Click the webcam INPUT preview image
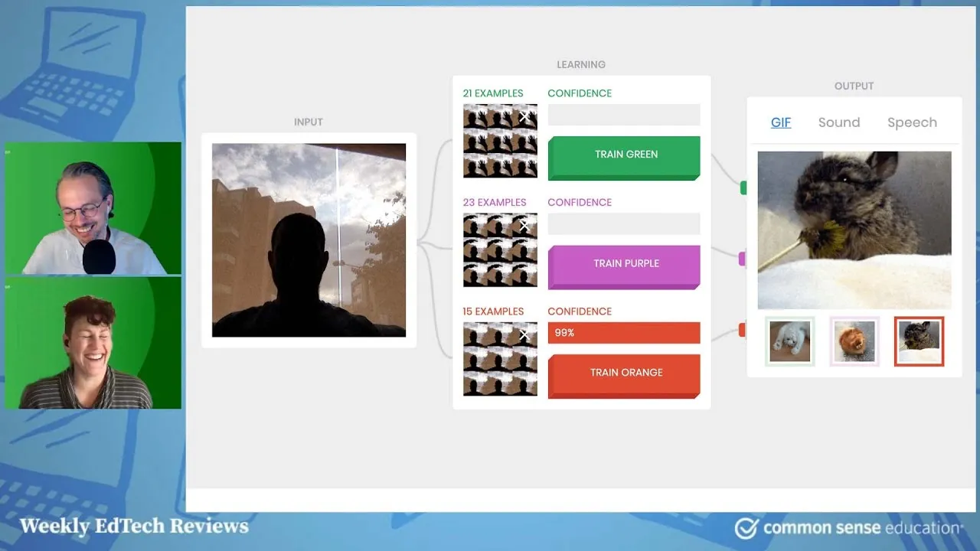The width and height of the screenshot is (980, 551). [308, 240]
